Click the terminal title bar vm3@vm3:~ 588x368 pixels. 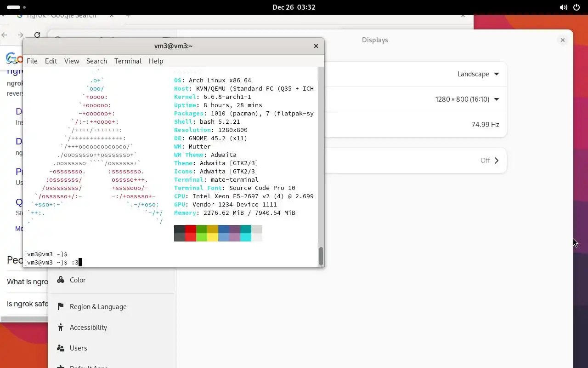pos(173,46)
